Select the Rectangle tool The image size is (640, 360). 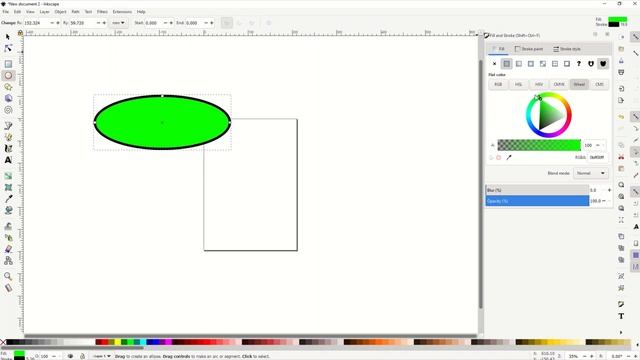coord(8,64)
